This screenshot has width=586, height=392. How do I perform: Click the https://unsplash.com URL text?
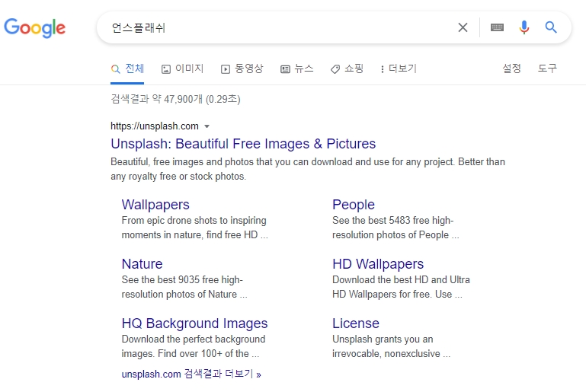tap(155, 126)
